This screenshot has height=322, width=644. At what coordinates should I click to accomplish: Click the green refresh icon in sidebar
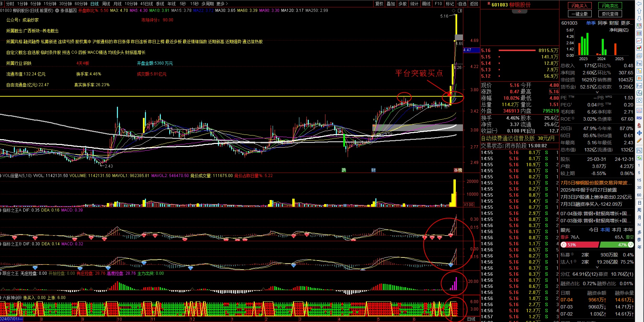pyautogui.click(x=639, y=158)
